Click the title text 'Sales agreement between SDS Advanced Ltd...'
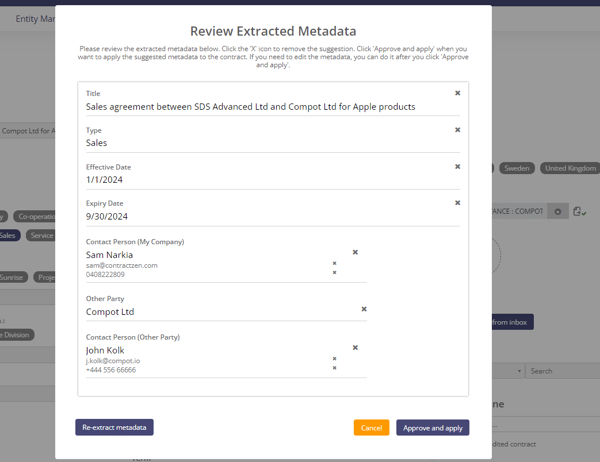This screenshot has height=462, width=600. click(250, 107)
